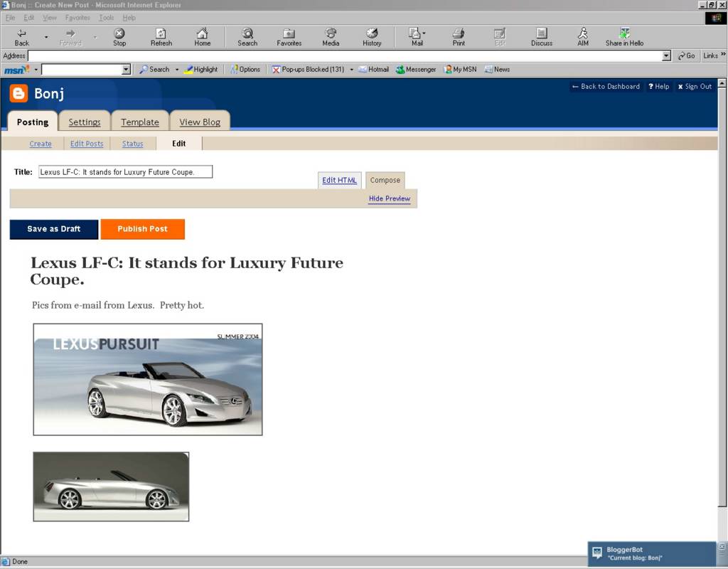Stop loading the page
This screenshot has height=569, width=728.
[x=119, y=37]
